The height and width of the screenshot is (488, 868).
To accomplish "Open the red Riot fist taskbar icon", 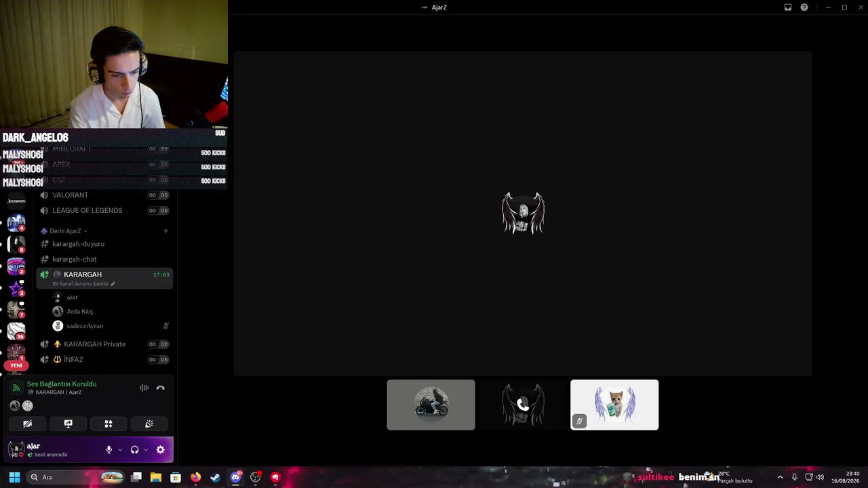I will coord(275,477).
